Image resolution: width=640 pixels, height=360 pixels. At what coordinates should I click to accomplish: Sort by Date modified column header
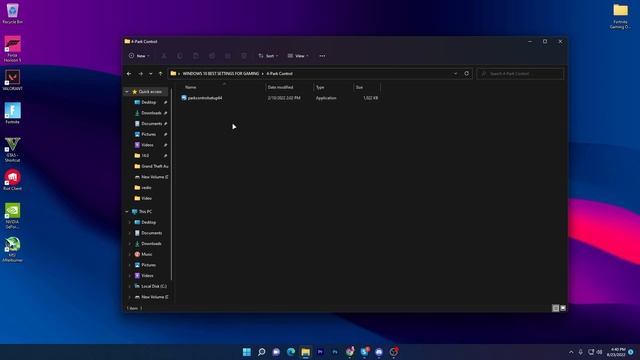pyautogui.click(x=289, y=87)
